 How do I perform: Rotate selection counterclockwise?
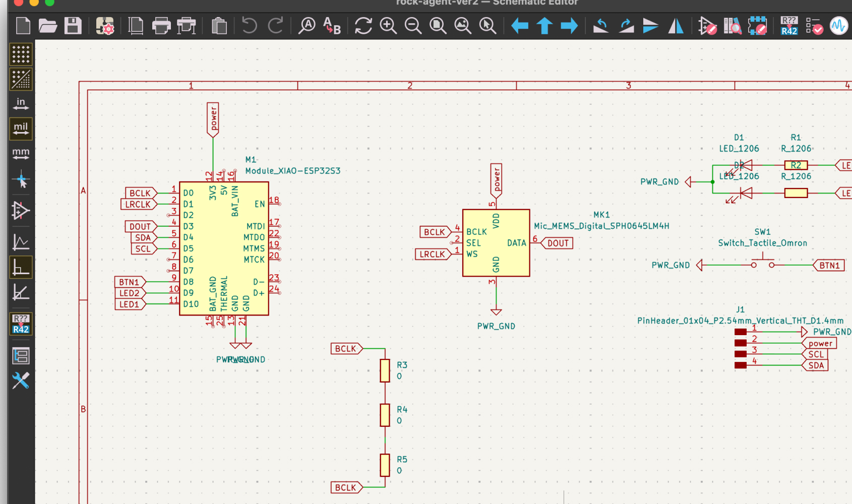pyautogui.click(x=600, y=26)
